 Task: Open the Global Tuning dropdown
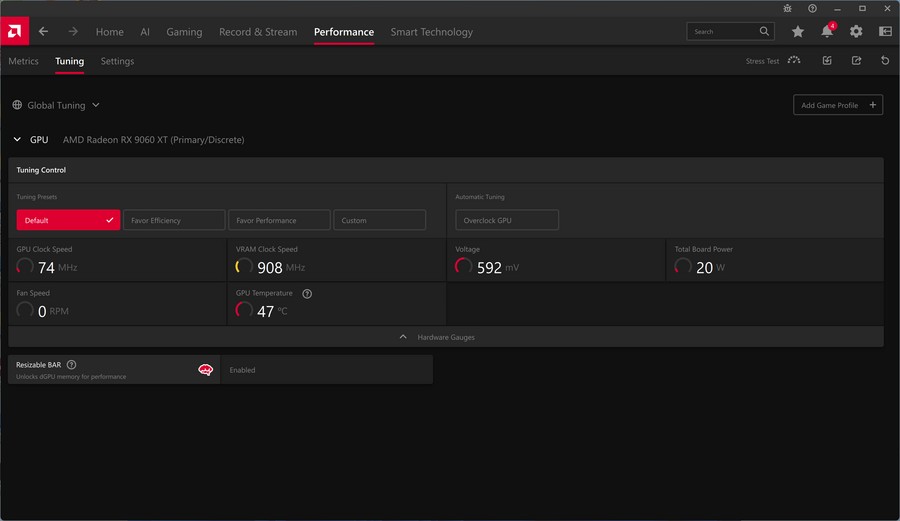click(56, 105)
